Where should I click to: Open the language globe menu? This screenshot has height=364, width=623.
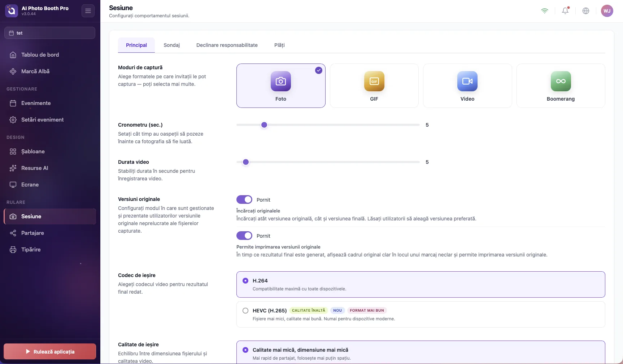pyautogui.click(x=586, y=11)
